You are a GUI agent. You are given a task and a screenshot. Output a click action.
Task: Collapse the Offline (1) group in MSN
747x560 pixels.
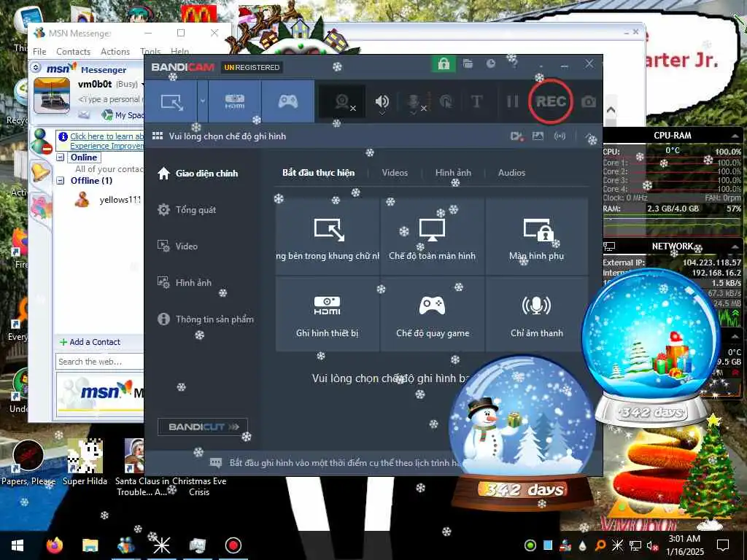[61, 181]
